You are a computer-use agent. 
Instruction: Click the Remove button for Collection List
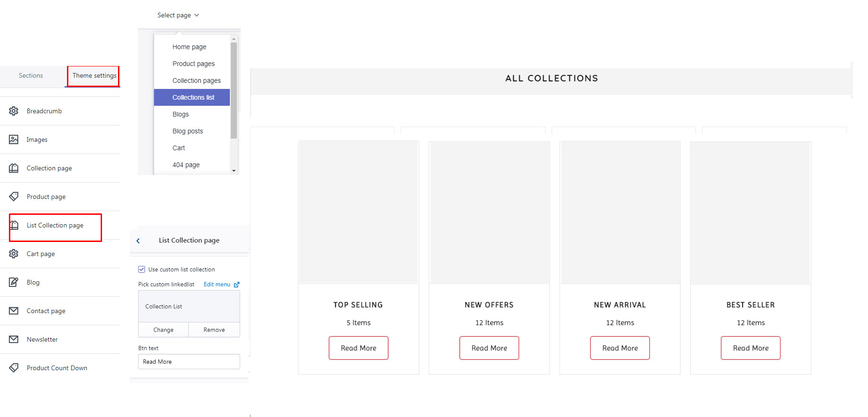point(214,330)
